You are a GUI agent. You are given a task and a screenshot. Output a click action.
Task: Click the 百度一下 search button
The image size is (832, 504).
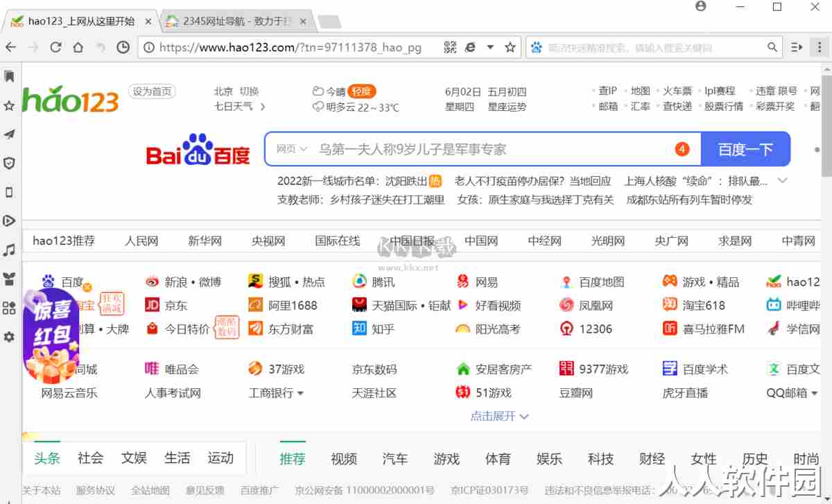point(745,149)
